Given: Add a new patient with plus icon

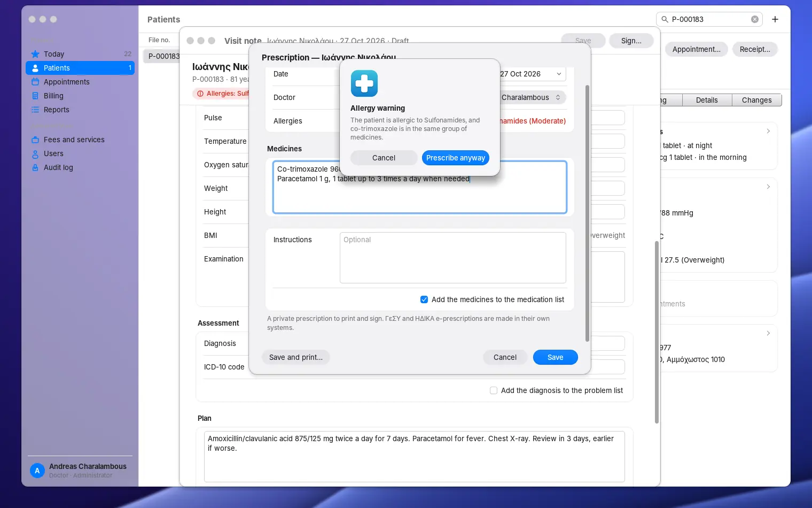Looking at the screenshot, I should 775,19.
